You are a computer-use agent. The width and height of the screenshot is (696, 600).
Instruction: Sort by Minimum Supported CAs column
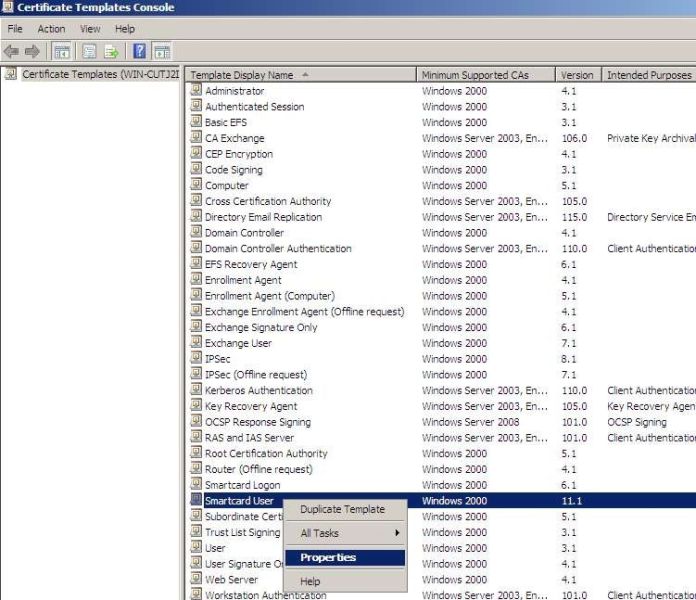point(486,75)
